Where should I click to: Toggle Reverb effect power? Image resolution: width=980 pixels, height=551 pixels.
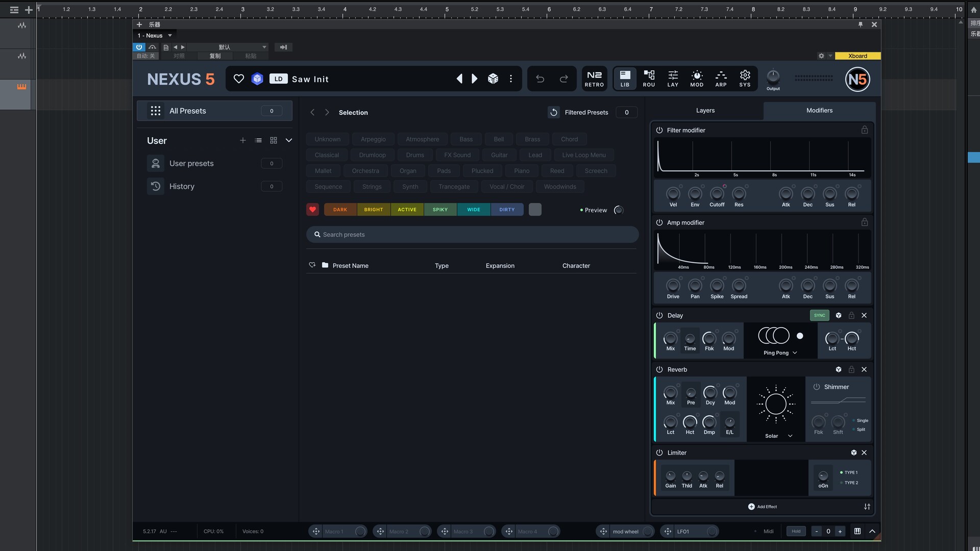point(659,369)
